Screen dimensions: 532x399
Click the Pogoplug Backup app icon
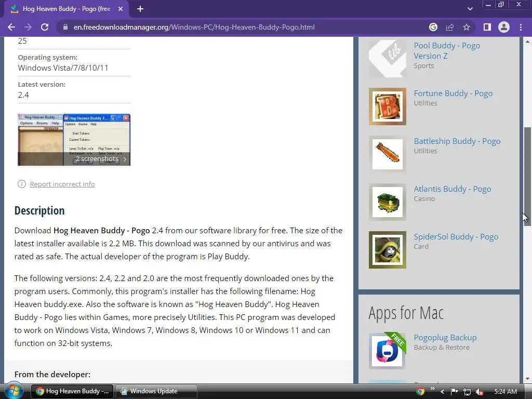pos(388,351)
